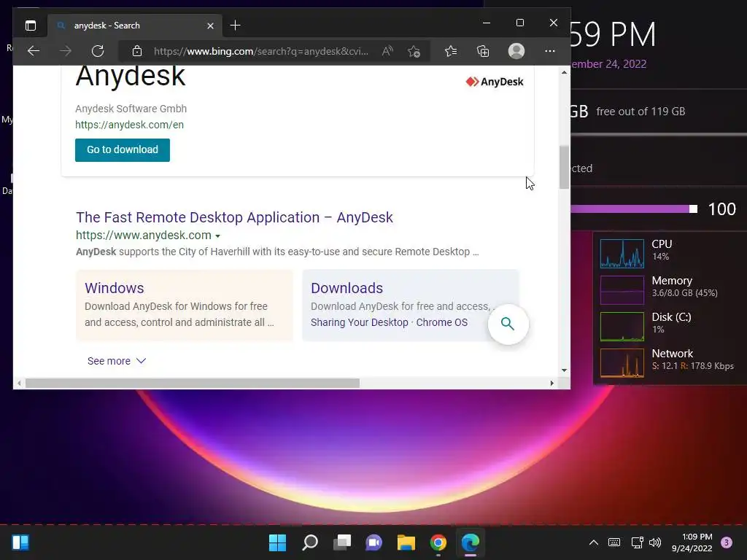Refresh the Bing search page
This screenshot has height=560, width=747.
pos(98,51)
